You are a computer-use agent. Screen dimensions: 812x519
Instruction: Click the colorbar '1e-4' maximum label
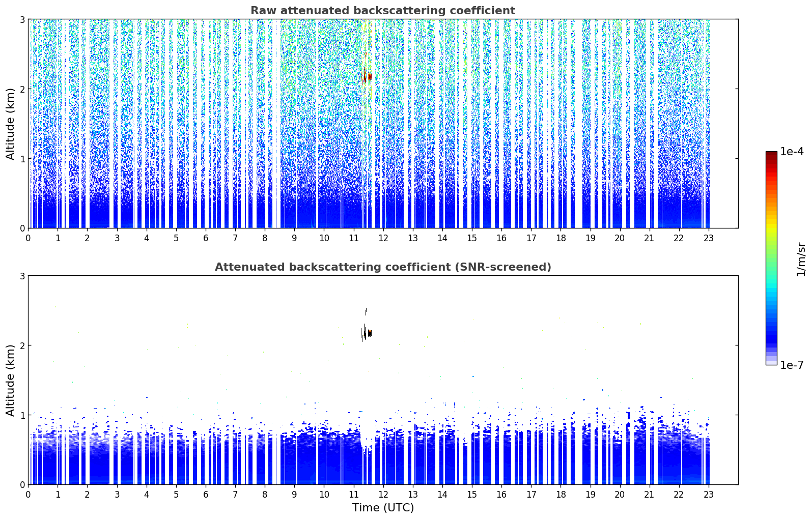pyautogui.click(x=792, y=152)
